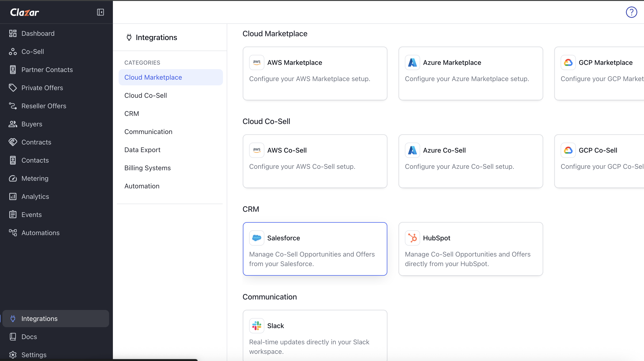This screenshot has height=361, width=644.
Task: Click the Automations workflow icon
Action: pos(13,232)
